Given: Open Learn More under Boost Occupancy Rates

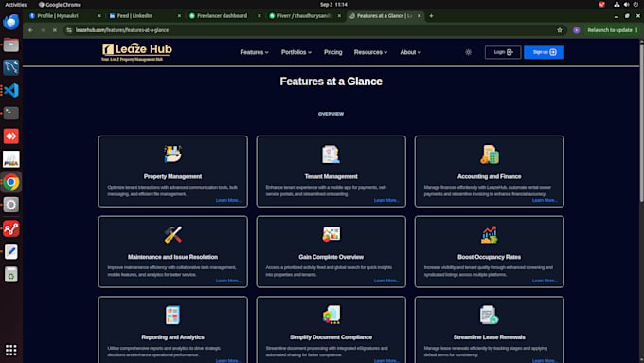Looking at the screenshot, I should [545, 281].
